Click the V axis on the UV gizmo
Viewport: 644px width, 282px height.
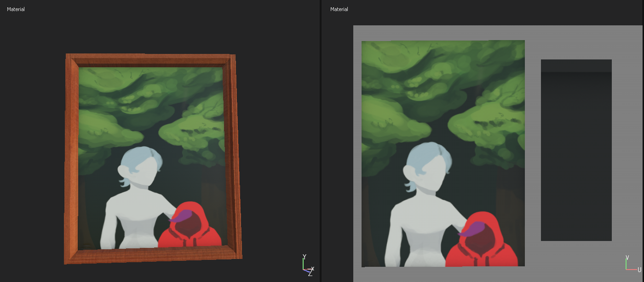[x=627, y=257]
